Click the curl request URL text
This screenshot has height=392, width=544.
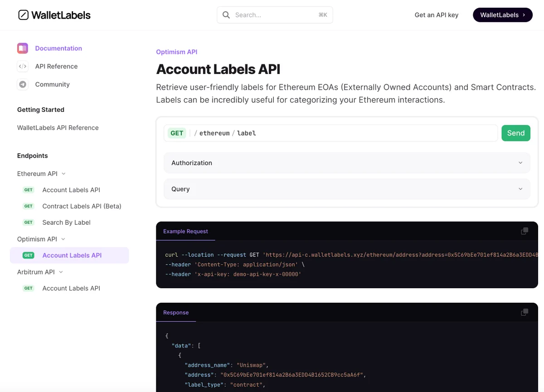(400, 255)
